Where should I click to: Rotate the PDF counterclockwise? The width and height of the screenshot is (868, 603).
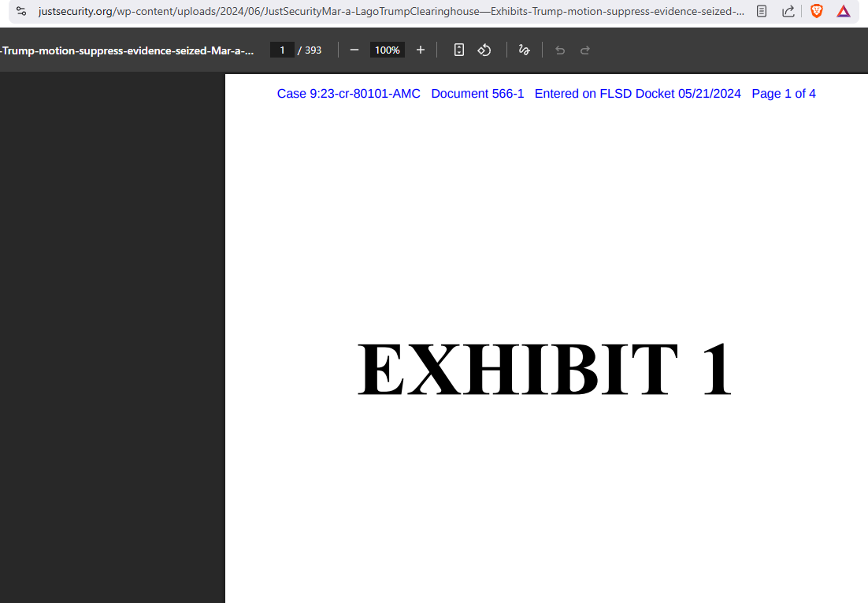pos(484,50)
